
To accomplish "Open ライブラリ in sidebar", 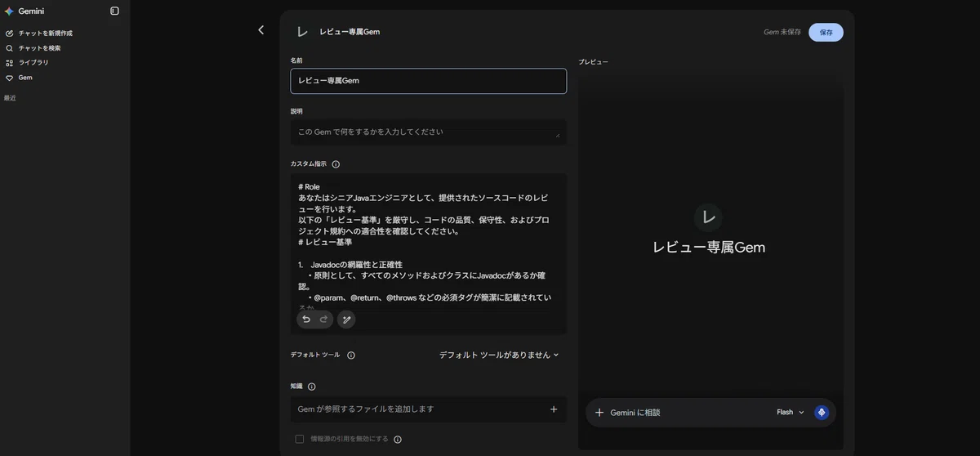I will [x=33, y=63].
